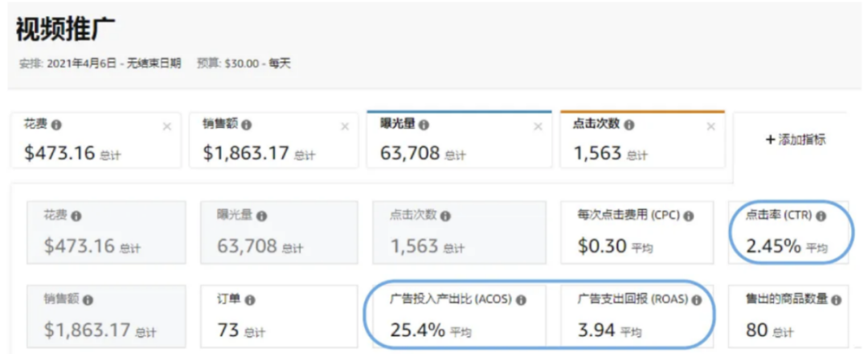868x354 pixels.
Task: Show info for 广告投入产出比 (ACOS)
Action: pyautogui.click(x=521, y=300)
